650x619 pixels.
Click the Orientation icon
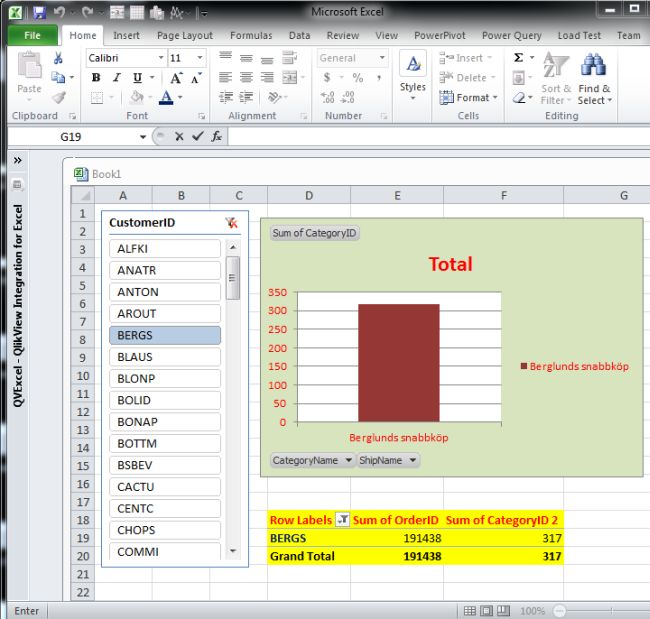point(274,97)
